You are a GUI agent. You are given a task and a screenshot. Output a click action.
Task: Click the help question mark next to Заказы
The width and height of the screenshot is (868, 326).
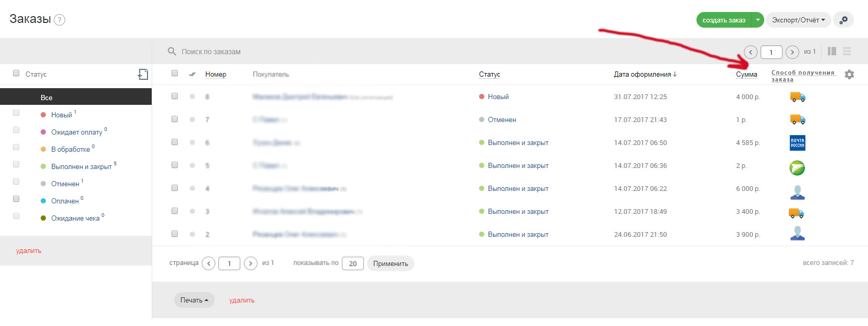tap(59, 20)
